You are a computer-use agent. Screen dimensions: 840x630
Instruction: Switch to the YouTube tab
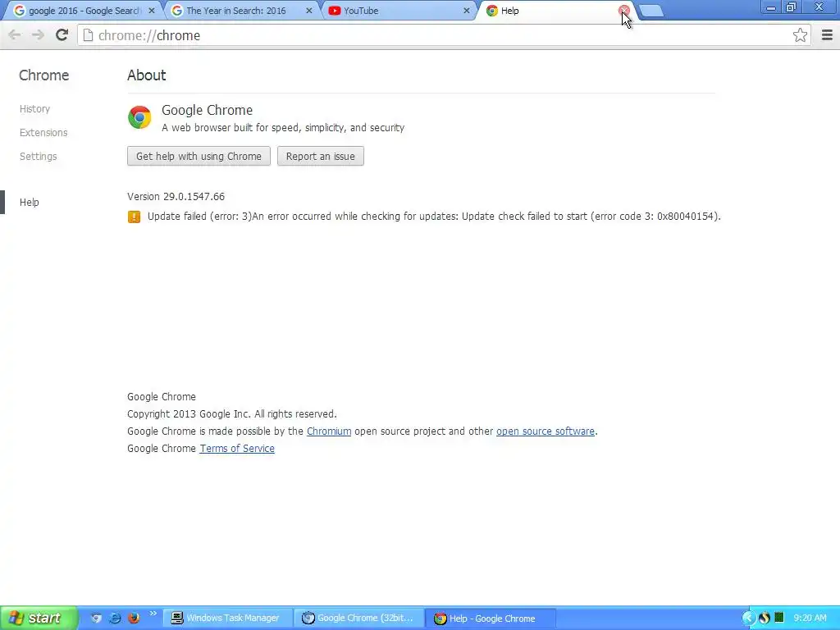399,11
